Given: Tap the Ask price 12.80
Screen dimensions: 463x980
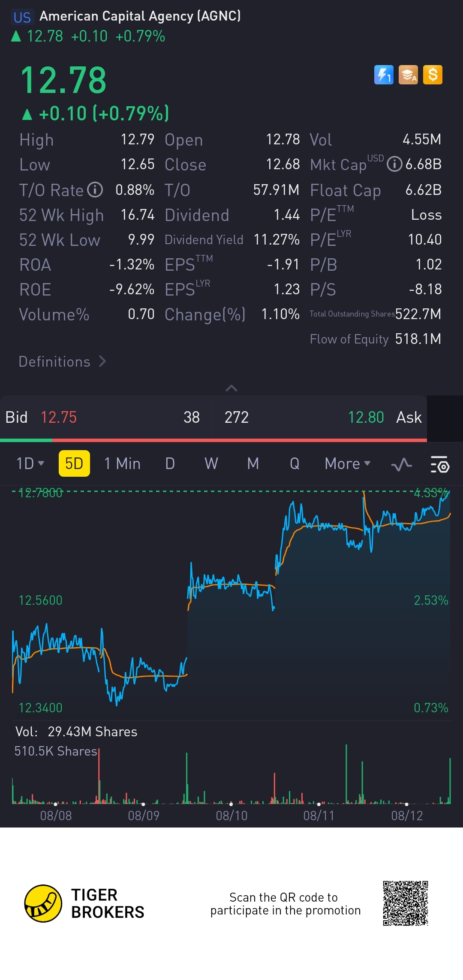Looking at the screenshot, I should 366,417.
